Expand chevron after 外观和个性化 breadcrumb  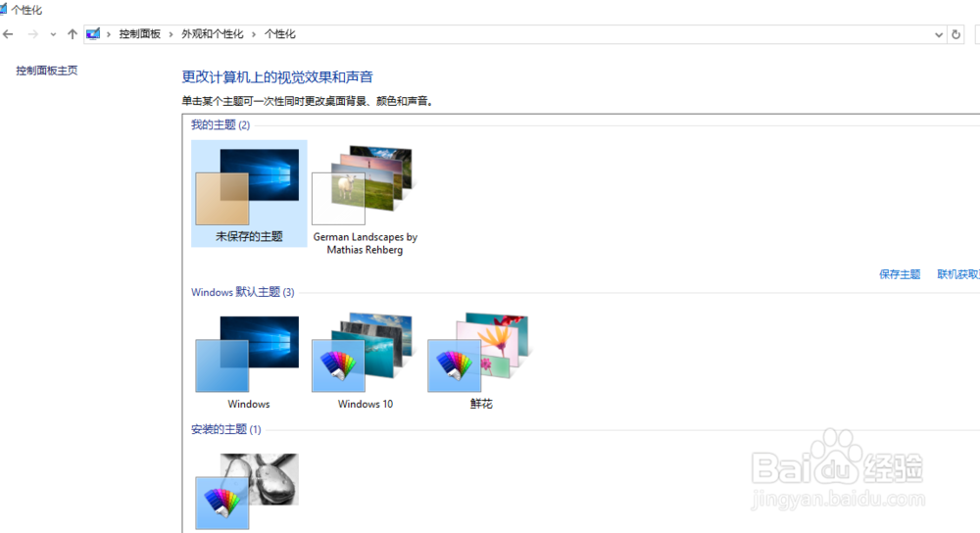tap(254, 34)
